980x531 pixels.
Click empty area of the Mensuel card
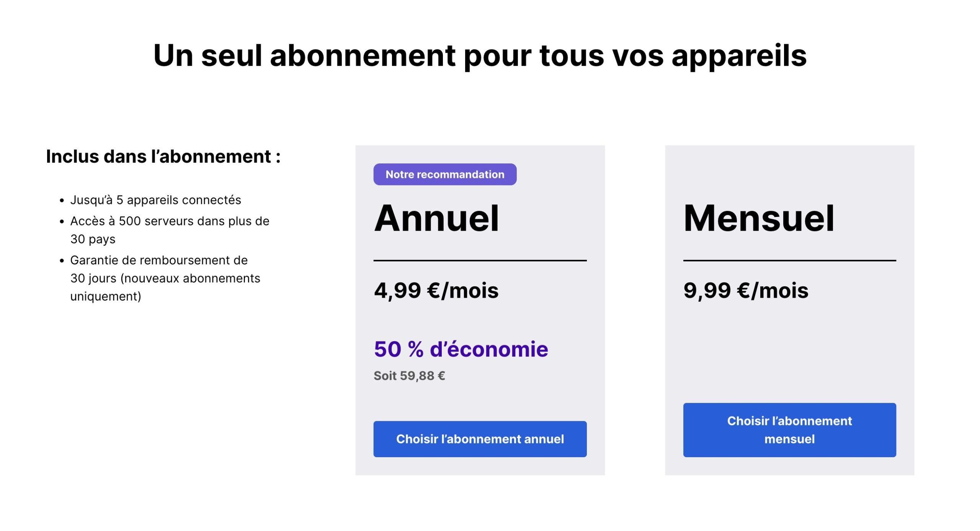pos(789,352)
